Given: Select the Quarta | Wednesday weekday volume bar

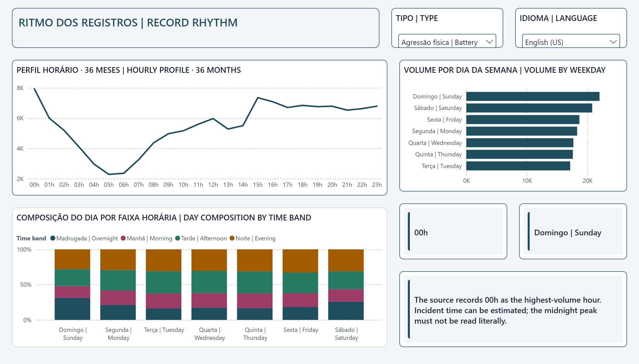Looking at the screenshot, I should pyautogui.click(x=520, y=143).
